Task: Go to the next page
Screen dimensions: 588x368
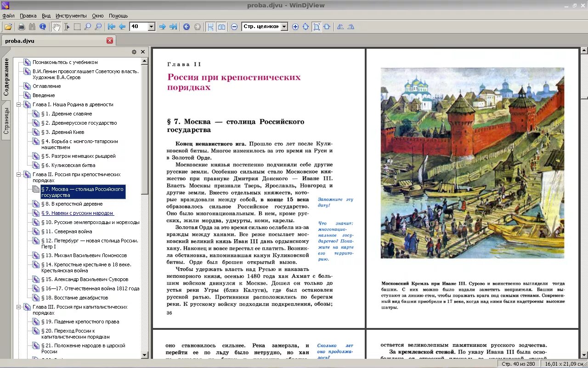Action: [x=162, y=27]
